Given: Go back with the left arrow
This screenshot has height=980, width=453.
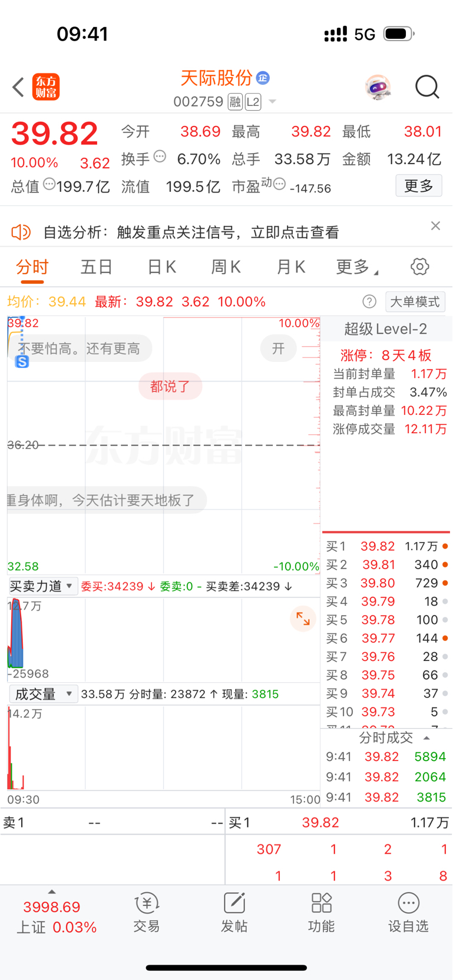Looking at the screenshot, I should [18, 87].
